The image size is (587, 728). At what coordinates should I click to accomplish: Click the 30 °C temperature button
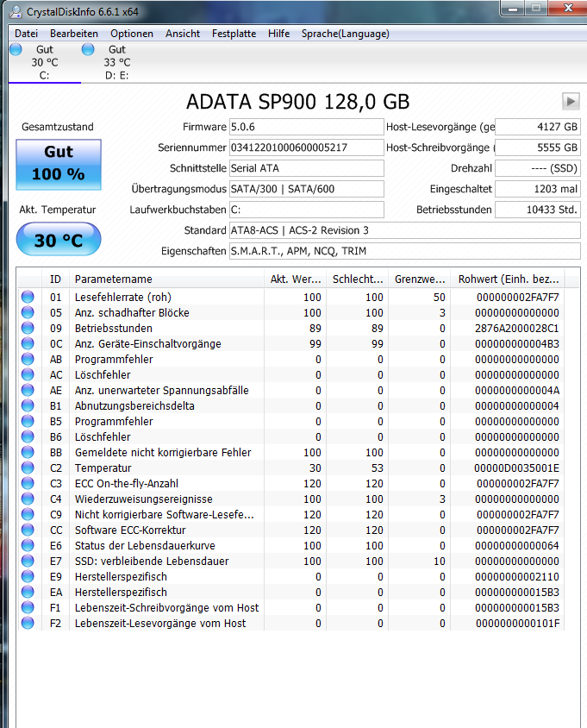click(59, 240)
